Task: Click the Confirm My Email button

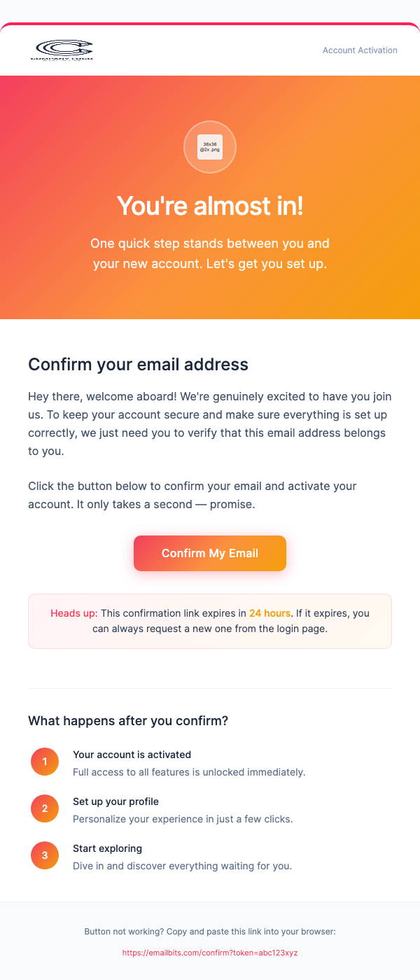Action: (x=210, y=553)
